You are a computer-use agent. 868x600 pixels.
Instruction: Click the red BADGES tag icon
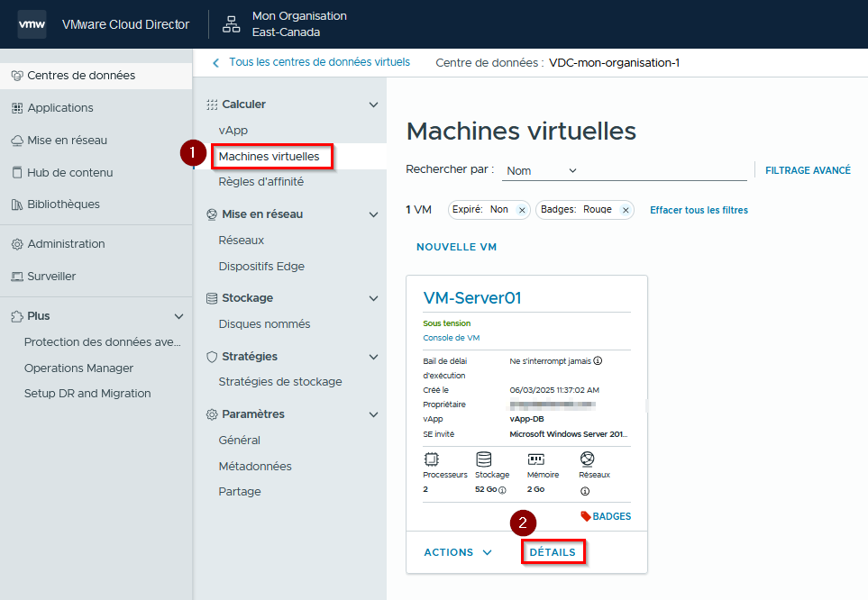(586, 516)
